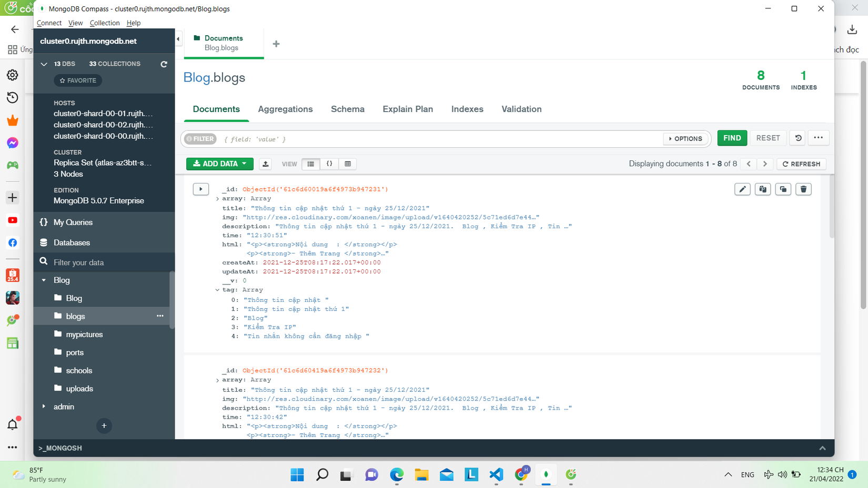Copy the first document to clipboard
This screenshot has height=488, width=868.
762,189
